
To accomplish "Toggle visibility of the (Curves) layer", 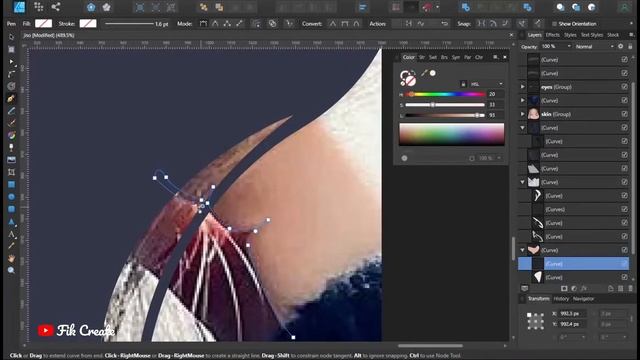I will [x=624, y=209].
